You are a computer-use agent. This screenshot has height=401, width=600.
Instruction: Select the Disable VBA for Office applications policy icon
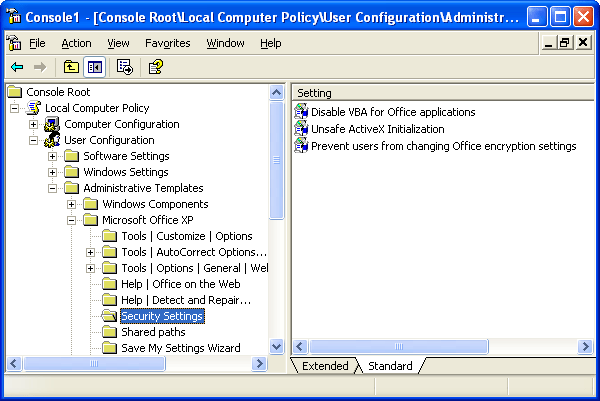point(302,112)
